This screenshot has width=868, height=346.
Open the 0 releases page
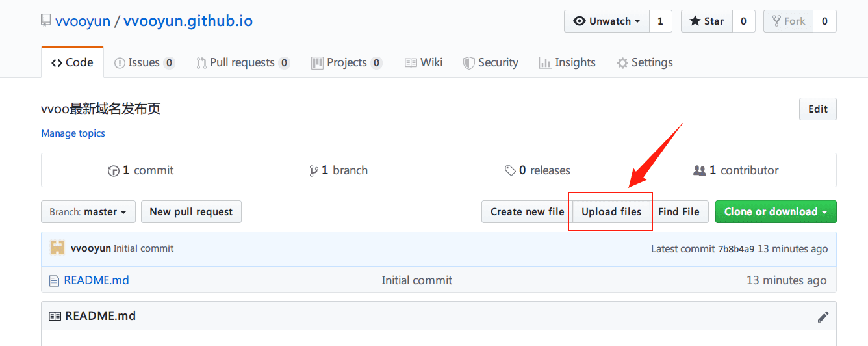(537, 170)
